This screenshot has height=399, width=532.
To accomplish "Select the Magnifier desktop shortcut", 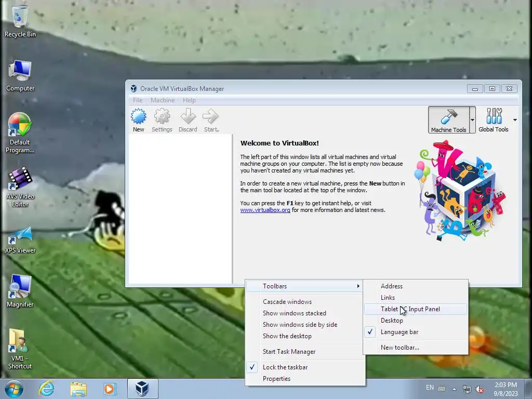I will (20, 291).
